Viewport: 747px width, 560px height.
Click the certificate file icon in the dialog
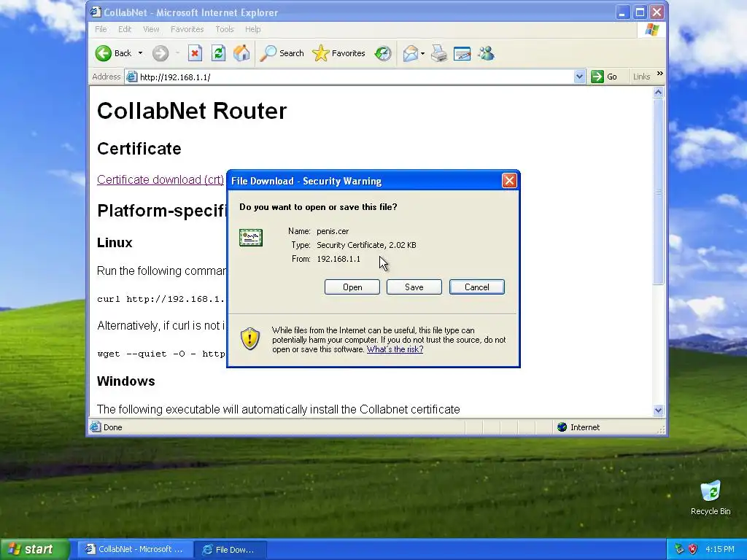(251, 237)
